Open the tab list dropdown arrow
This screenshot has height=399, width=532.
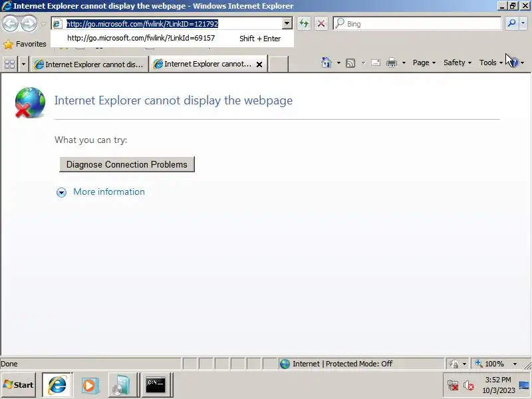[23, 64]
